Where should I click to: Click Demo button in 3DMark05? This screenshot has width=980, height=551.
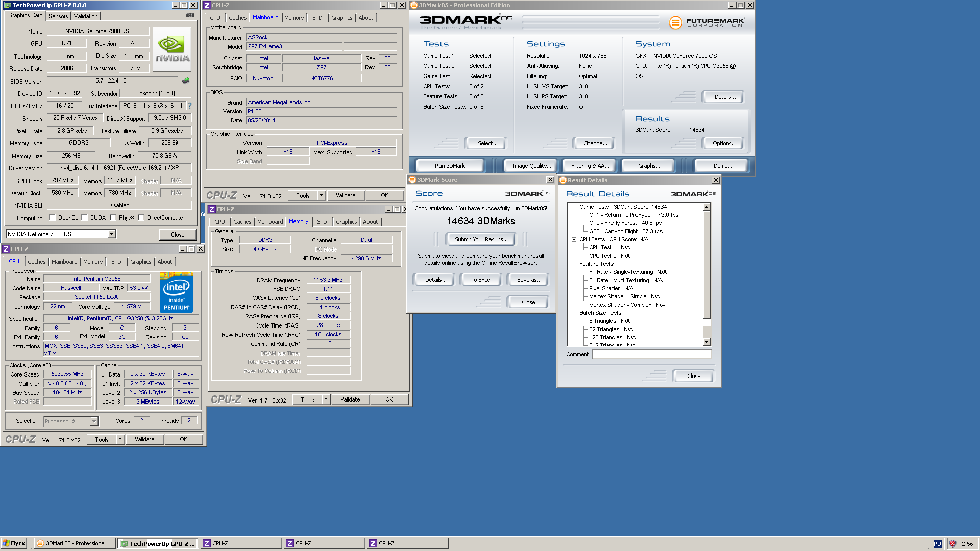pos(722,166)
